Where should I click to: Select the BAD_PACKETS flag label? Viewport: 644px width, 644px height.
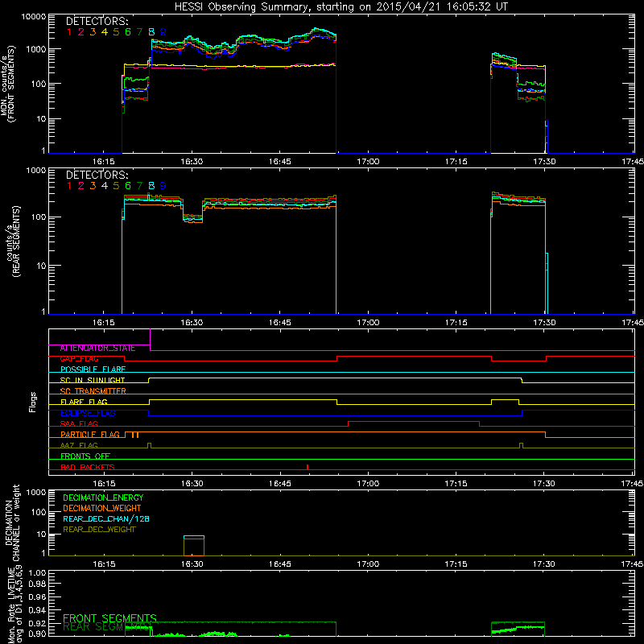pos(88,468)
